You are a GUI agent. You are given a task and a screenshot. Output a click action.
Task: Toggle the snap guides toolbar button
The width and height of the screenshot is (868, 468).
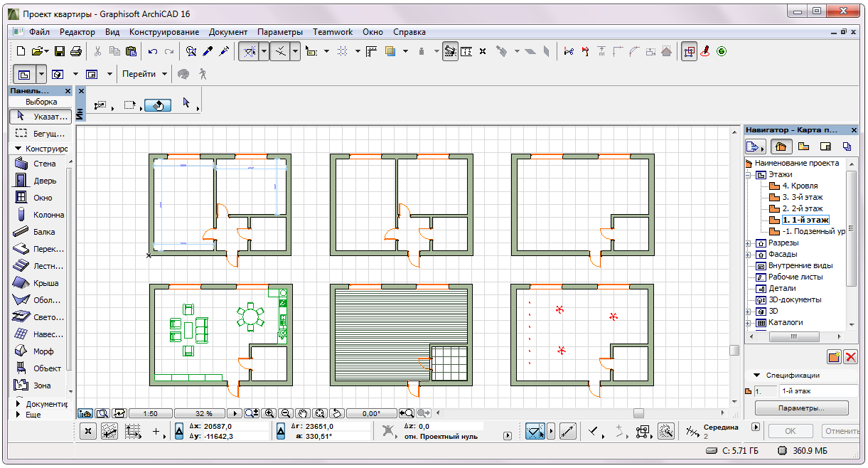point(279,51)
